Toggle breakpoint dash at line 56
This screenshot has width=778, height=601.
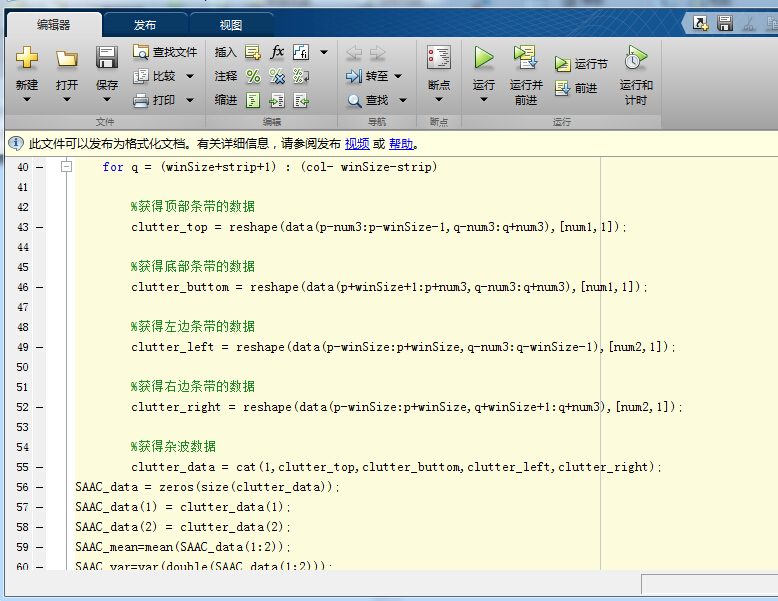pos(40,487)
